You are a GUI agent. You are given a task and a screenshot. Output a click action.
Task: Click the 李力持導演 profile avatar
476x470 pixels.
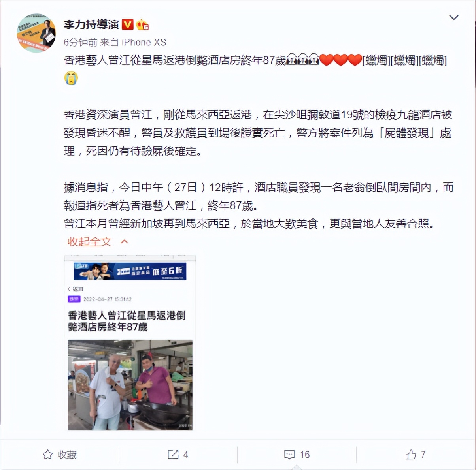coord(36,33)
